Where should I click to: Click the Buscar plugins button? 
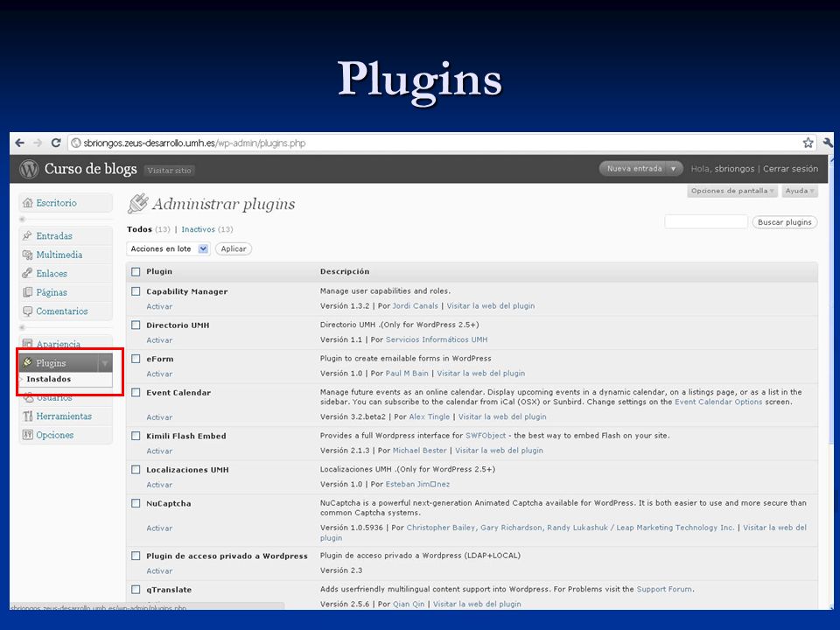click(784, 221)
